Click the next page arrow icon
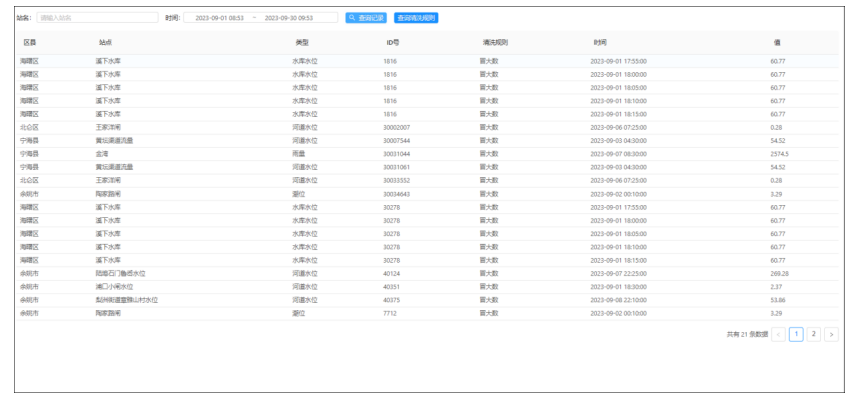This screenshot has width=855, height=398. (832, 335)
